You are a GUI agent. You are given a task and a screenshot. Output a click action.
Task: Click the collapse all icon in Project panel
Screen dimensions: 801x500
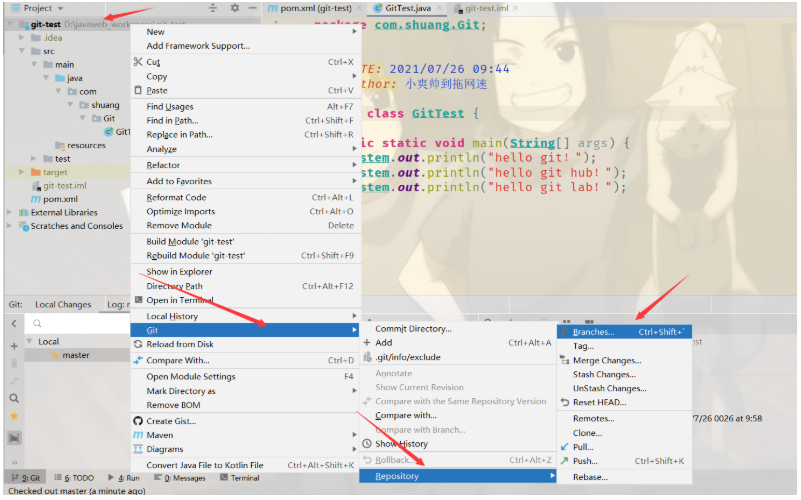[213, 8]
